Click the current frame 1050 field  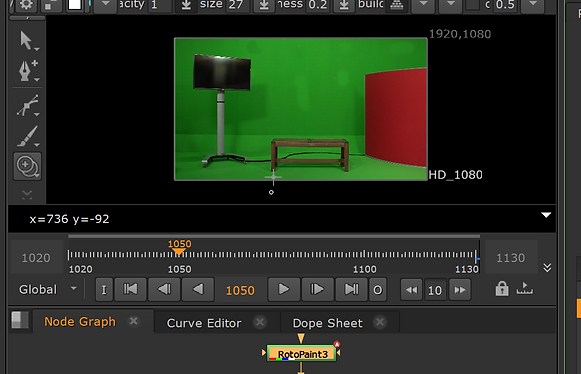pyautogui.click(x=240, y=290)
